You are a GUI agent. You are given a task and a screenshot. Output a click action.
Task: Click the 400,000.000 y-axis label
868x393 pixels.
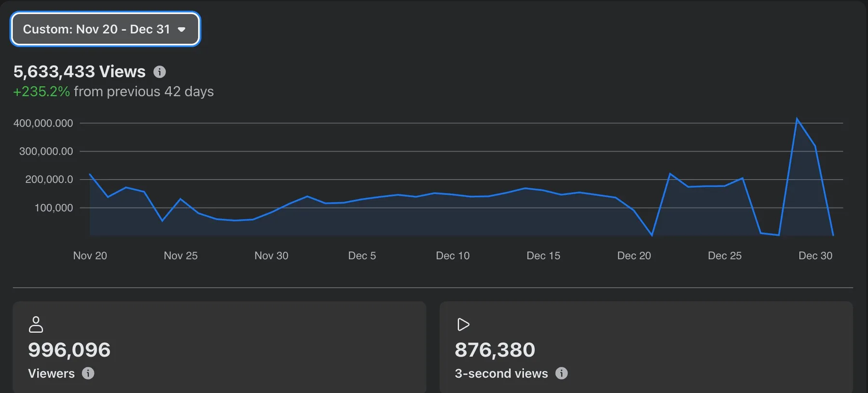(43, 123)
